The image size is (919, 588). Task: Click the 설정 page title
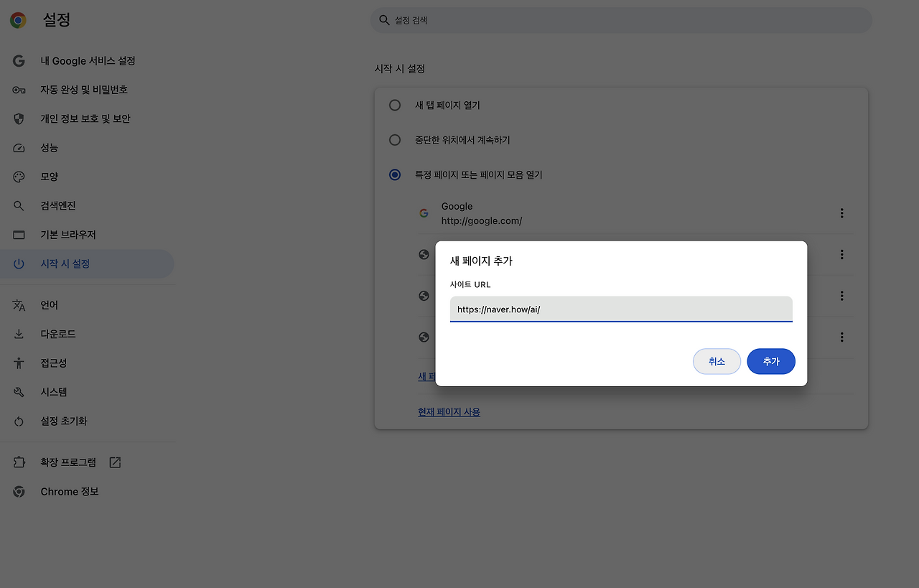(57, 20)
